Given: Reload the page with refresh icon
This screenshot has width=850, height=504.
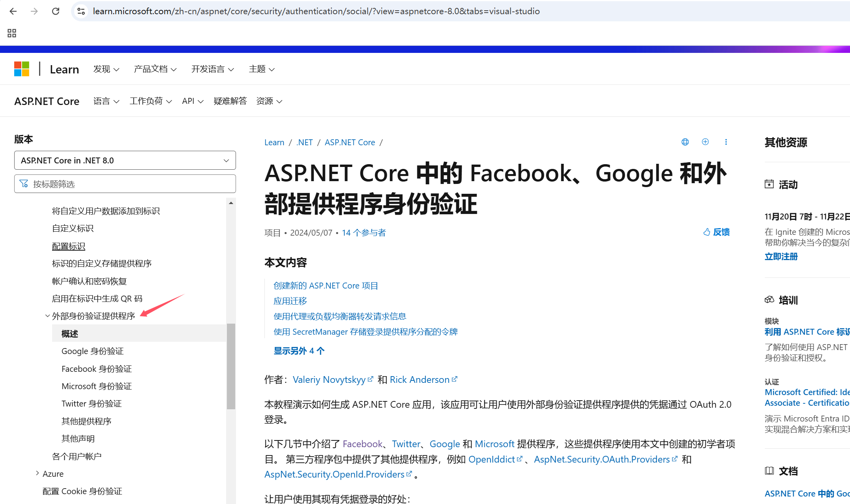Looking at the screenshot, I should pyautogui.click(x=56, y=11).
